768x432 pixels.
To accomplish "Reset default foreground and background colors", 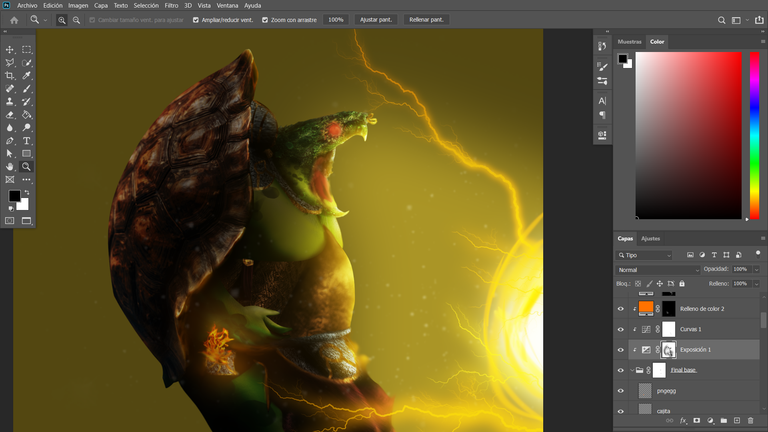I will click(x=11, y=209).
